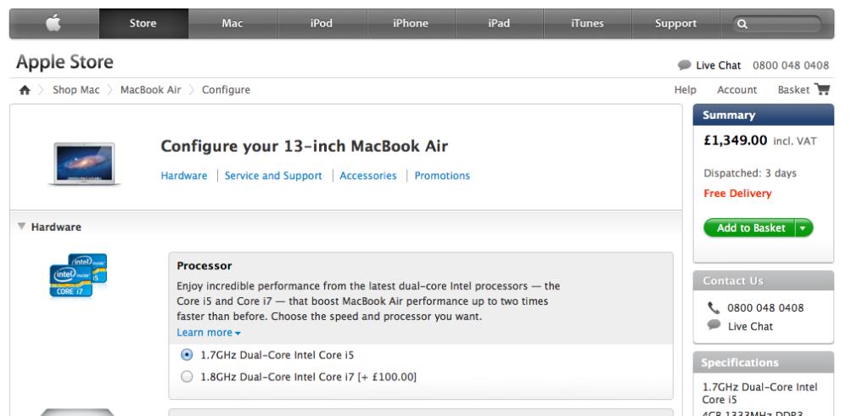The height and width of the screenshot is (416, 868).
Task: Open the basket cart icon
Action: pos(822,89)
